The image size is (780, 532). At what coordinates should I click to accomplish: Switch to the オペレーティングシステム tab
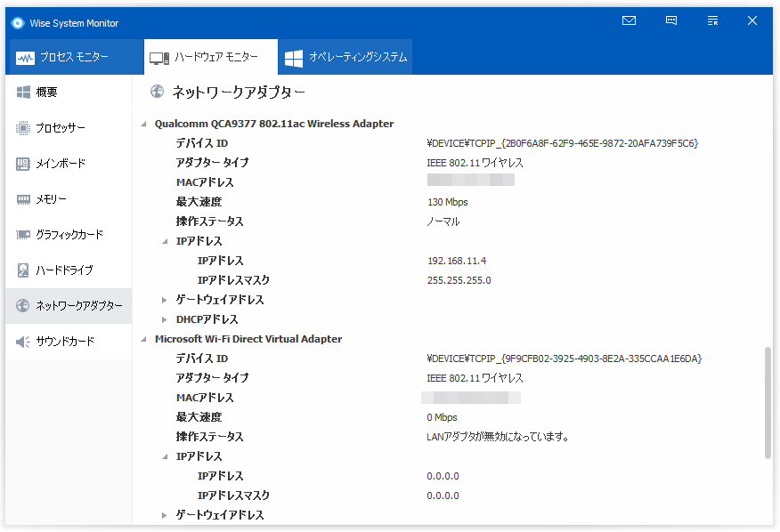click(345, 57)
